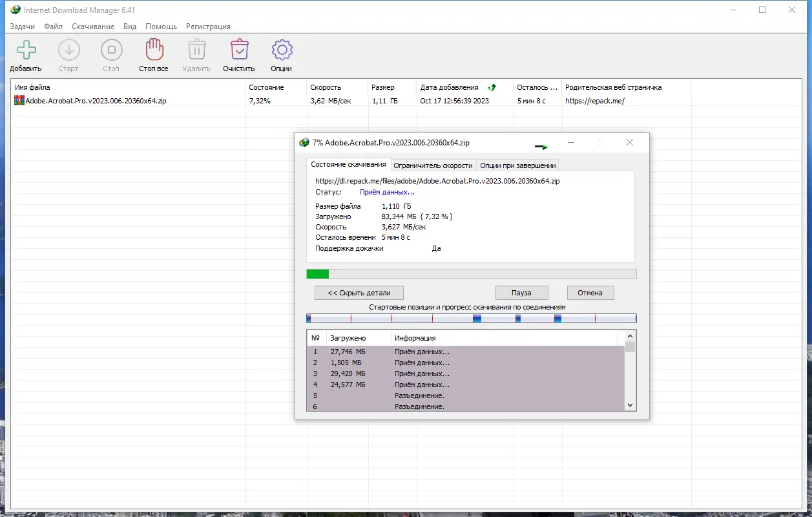Switch to Ограничитель скорости tab
The image size is (812, 517).
433,165
